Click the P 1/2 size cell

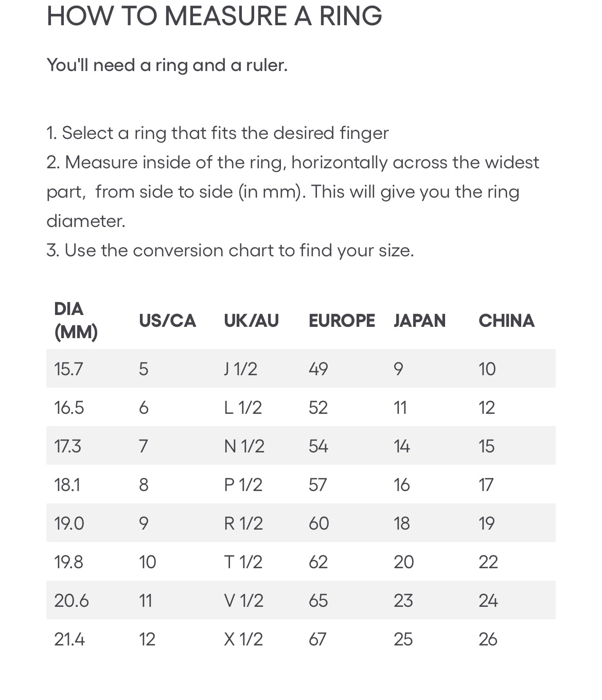[243, 485]
